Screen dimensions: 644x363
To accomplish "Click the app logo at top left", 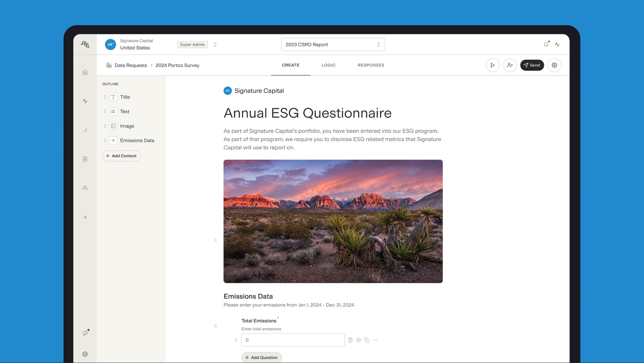I will coord(85,44).
